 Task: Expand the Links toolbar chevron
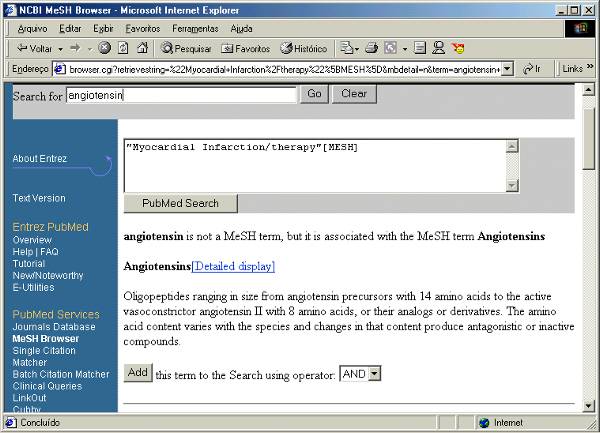tap(590, 67)
